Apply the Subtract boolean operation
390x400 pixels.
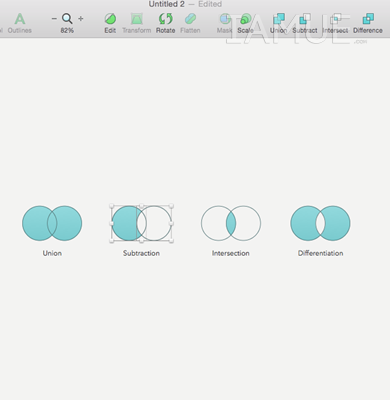(305, 19)
